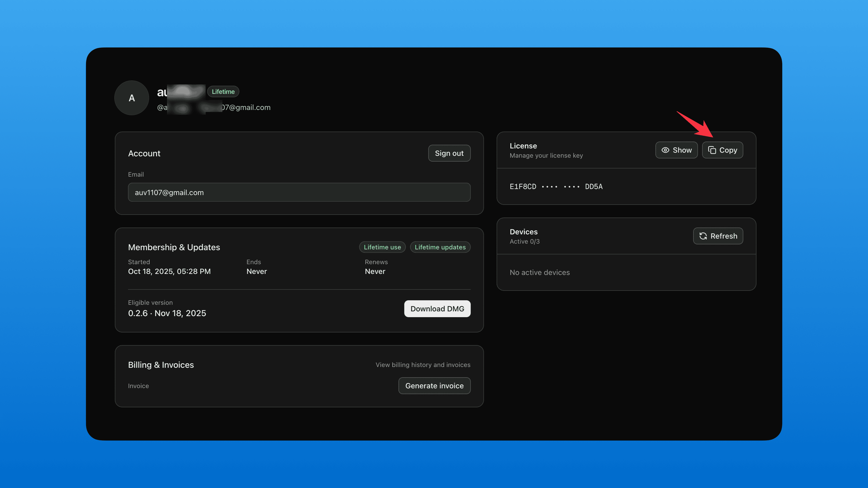Click the Copy license label text
Screen dimensions: 868x488
click(728, 150)
